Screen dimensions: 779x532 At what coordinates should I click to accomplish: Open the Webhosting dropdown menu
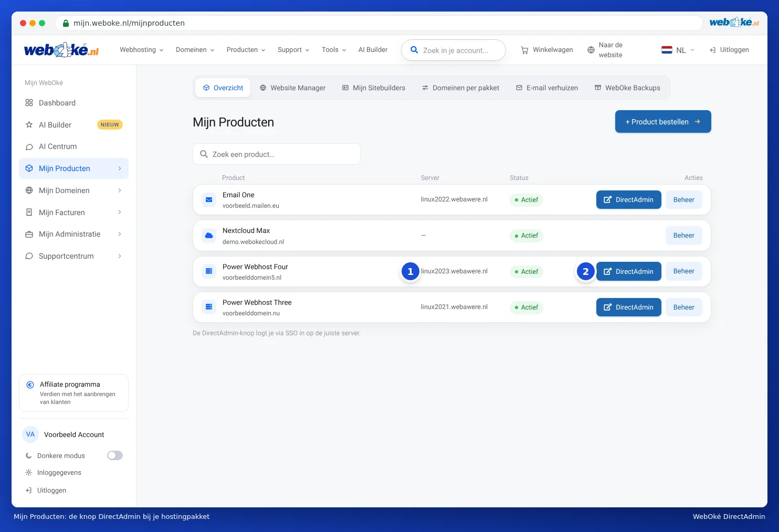coord(141,50)
